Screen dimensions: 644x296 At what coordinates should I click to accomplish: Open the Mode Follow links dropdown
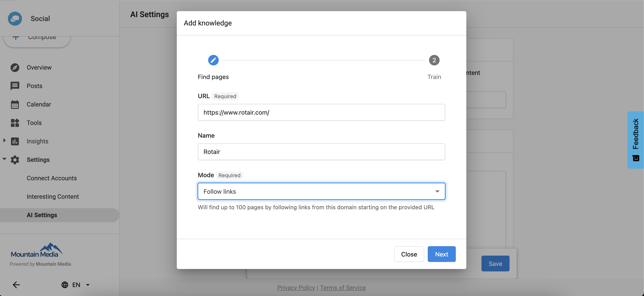[x=321, y=191]
